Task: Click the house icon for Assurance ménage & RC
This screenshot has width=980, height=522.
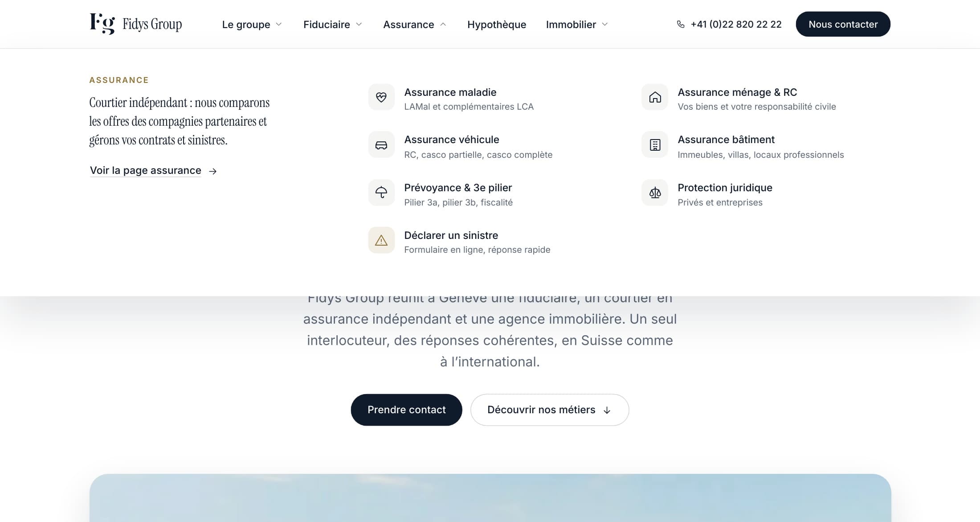Action: click(655, 97)
